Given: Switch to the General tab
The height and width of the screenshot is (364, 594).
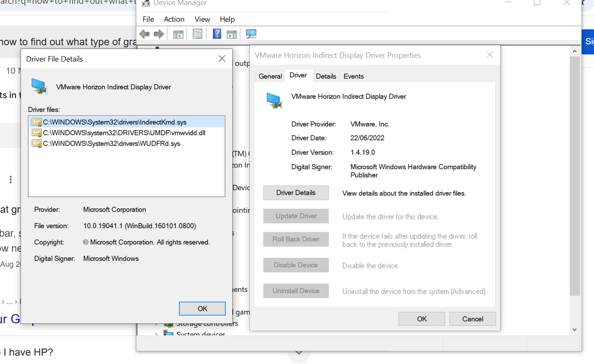Looking at the screenshot, I should tap(270, 76).
